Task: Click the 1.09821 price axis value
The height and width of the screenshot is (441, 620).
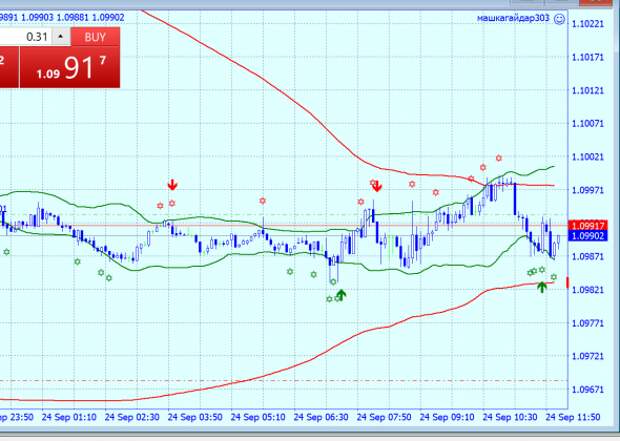Action: pos(588,290)
